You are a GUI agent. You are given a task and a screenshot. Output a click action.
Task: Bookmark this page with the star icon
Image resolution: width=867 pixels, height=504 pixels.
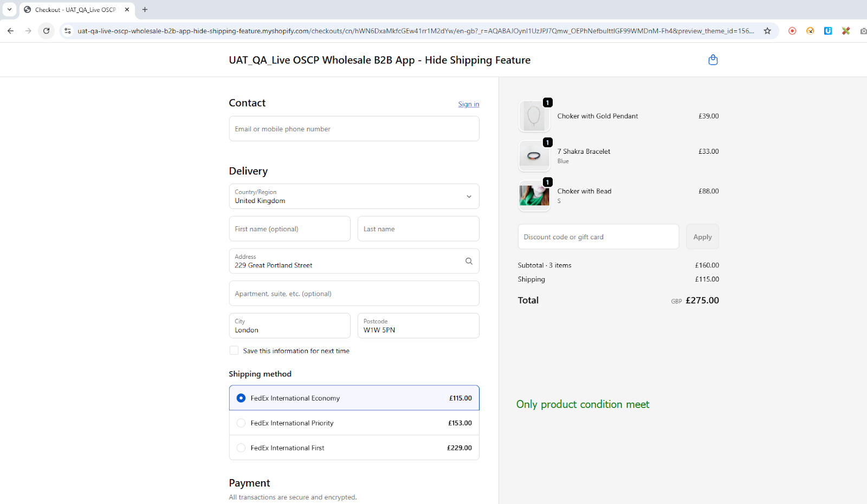[x=767, y=31]
